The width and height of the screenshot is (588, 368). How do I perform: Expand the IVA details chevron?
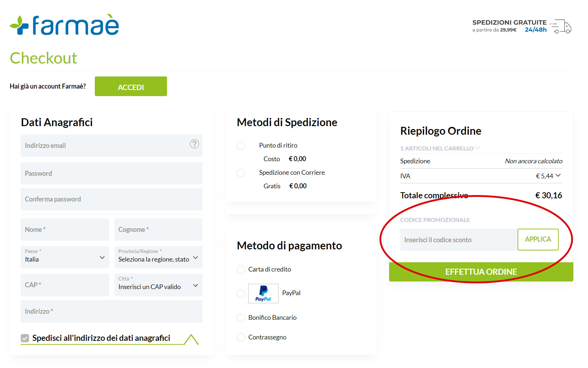coord(559,176)
